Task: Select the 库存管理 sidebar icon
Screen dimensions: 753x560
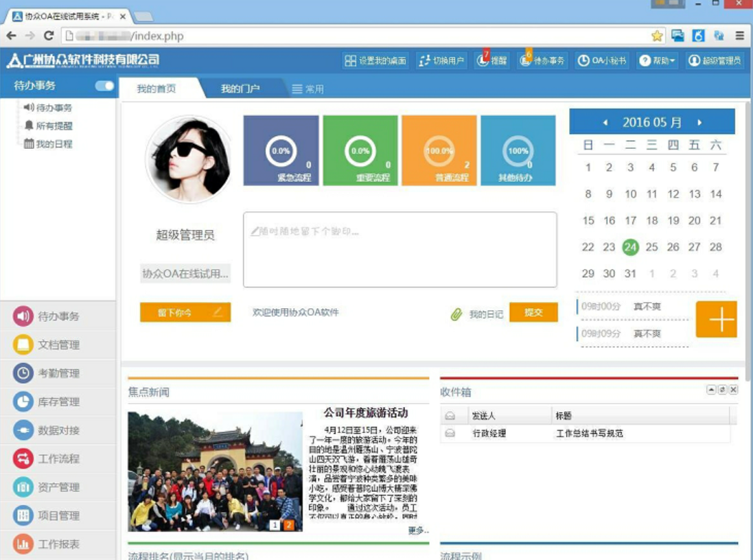Action: click(23, 401)
